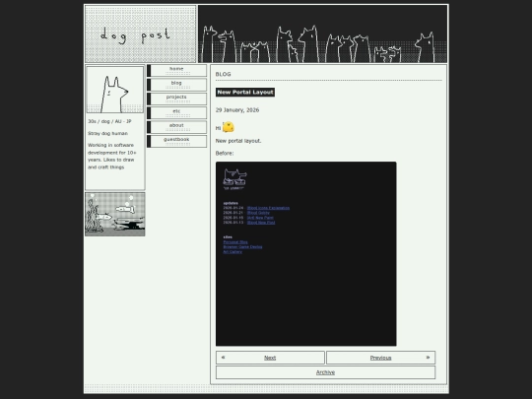Click the dog profile picture in sidebar
532x399 pixels.
tap(115, 90)
